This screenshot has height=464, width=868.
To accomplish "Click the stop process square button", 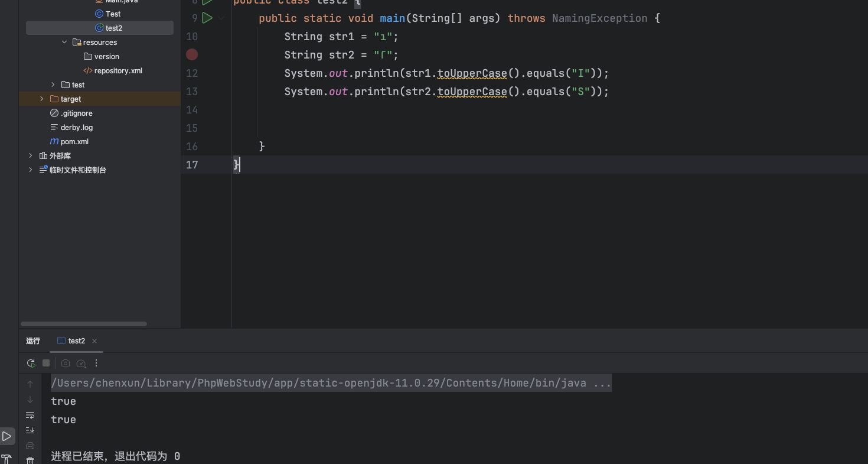I will 46,363.
